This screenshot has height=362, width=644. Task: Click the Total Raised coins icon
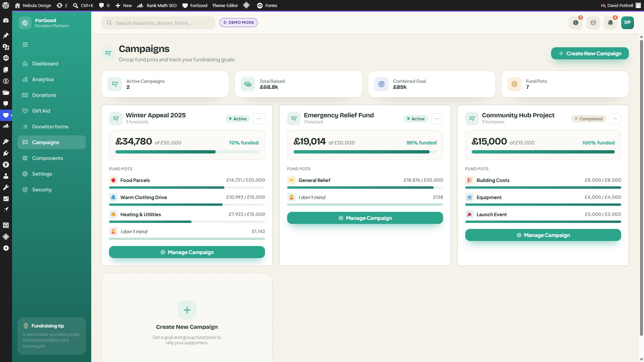pos(248,84)
